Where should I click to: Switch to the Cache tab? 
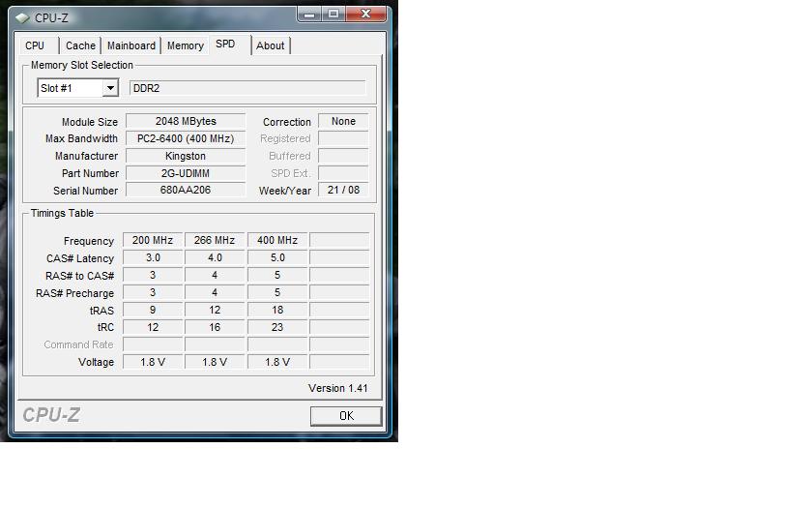coord(80,45)
